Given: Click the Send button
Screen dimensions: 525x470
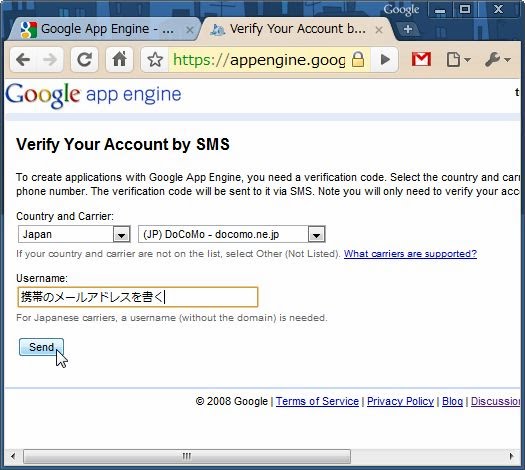Looking at the screenshot, I should 41,347.
